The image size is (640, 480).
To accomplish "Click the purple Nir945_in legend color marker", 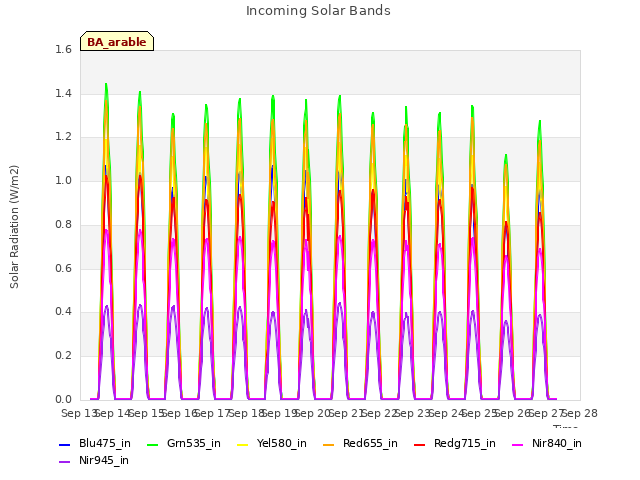I will click(64, 462).
